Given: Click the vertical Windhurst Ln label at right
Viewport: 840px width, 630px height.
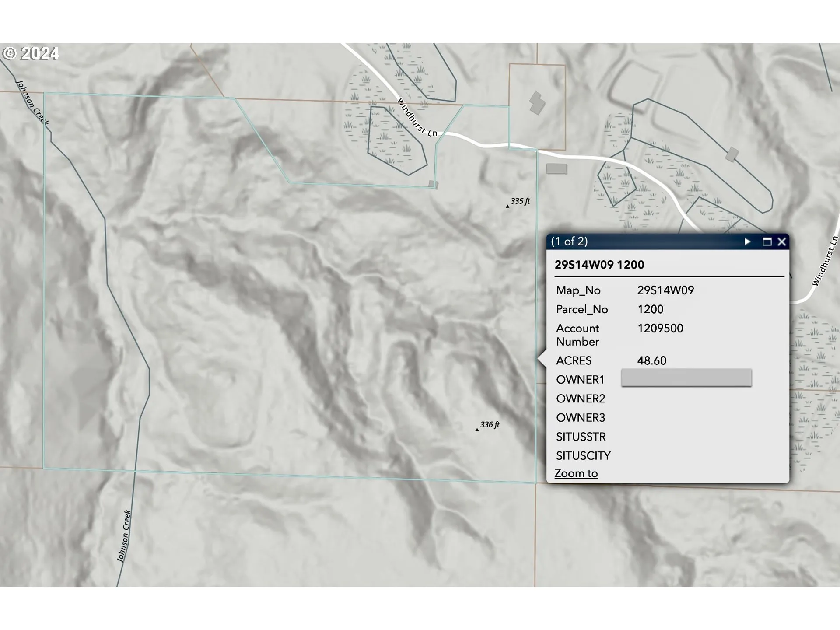Looking at the screenshot, I should tap(825, 262).
